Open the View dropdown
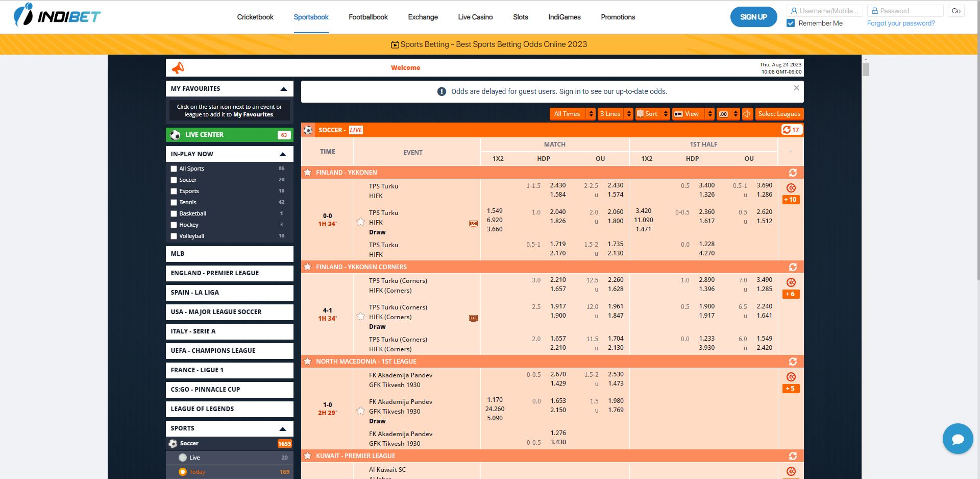This screenshot has height=479, width=980. coord(693,114)
